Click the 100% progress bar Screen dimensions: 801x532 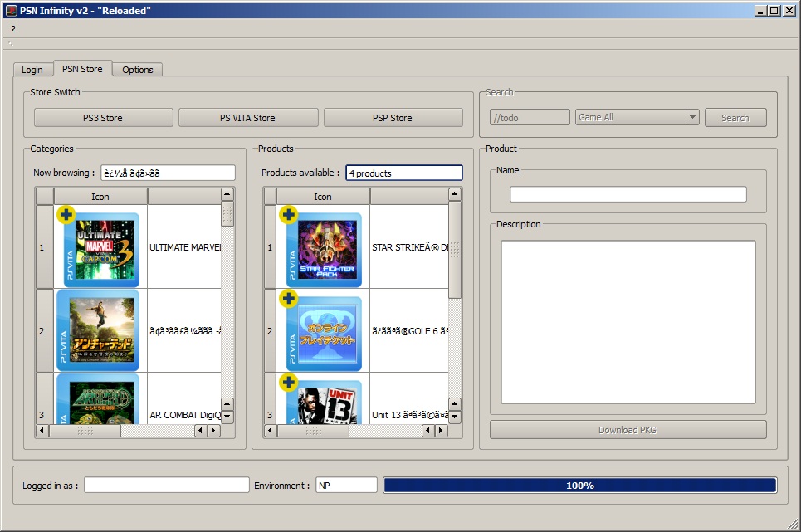coord(580,485)
